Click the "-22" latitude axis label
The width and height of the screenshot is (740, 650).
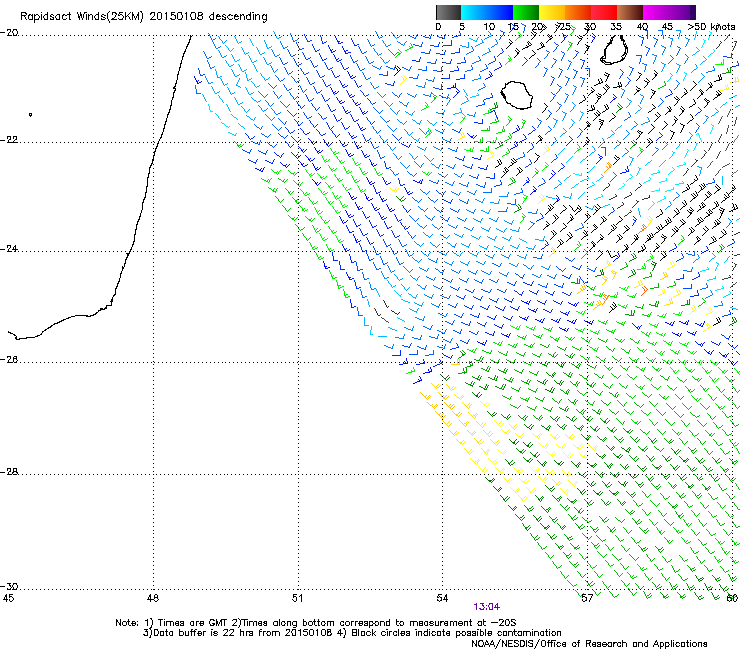(x=10, y=140)
